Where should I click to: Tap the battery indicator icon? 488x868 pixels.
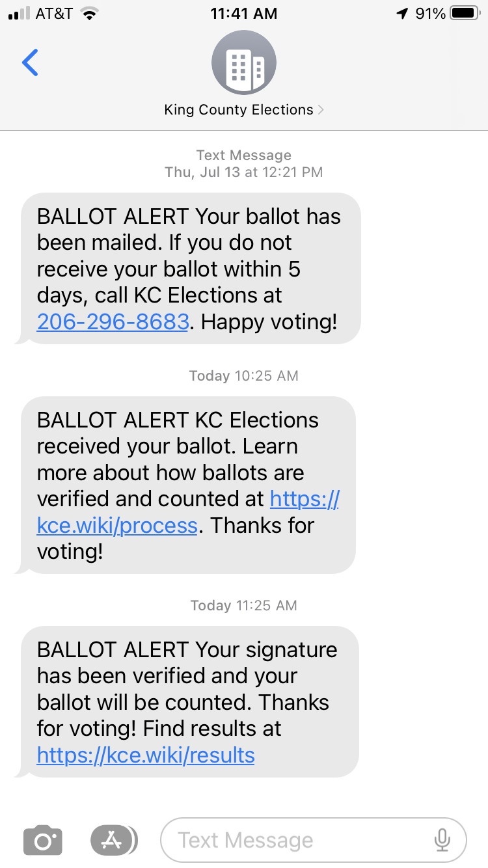click(465, 14)
